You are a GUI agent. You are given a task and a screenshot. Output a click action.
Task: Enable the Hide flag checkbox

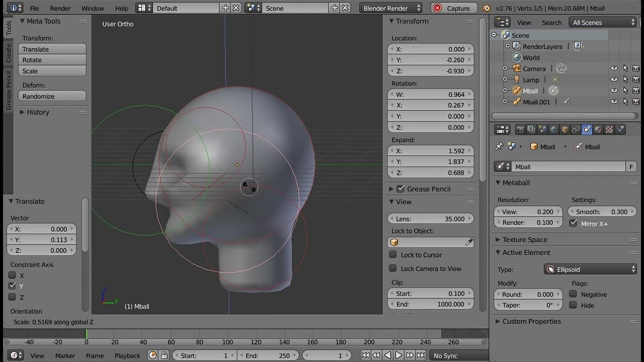click(x=573, y=305)
